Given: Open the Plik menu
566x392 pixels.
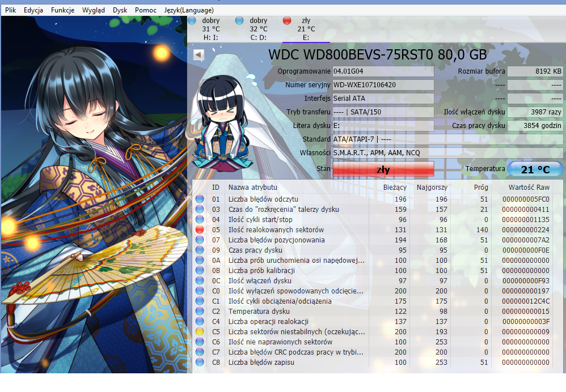Looking at the screenshot, I should (10, 10).
